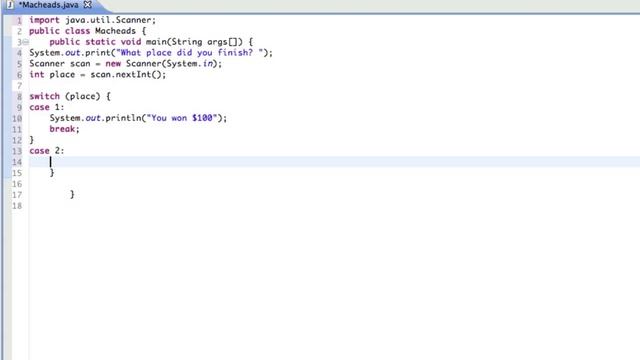Image resolution: width=640 pixels, height=360 pixels.
Task: Click 'System.out.println' on line 10
Action: coord(95,118)
